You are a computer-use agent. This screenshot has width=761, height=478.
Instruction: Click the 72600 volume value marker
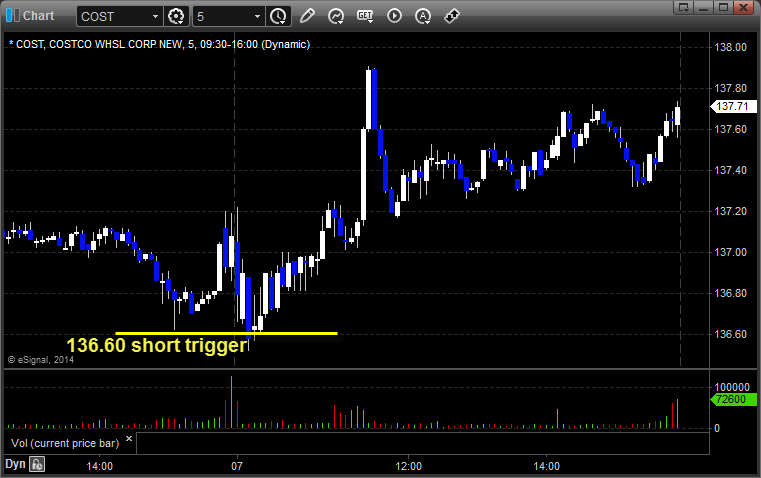(x=733, y=399)
